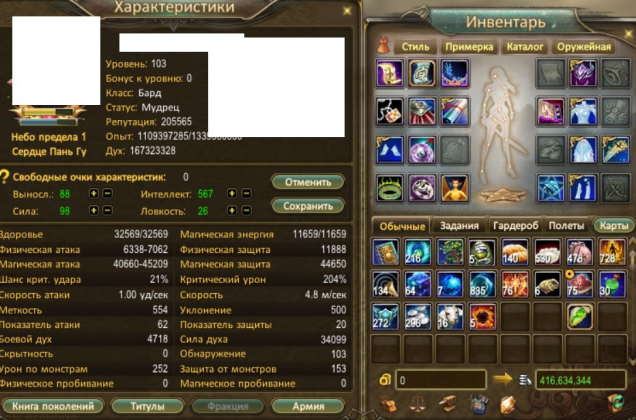The image size is (636, 420).
Task: Click the golden fairy equipment slot
Action: click(x=455, y=188)
